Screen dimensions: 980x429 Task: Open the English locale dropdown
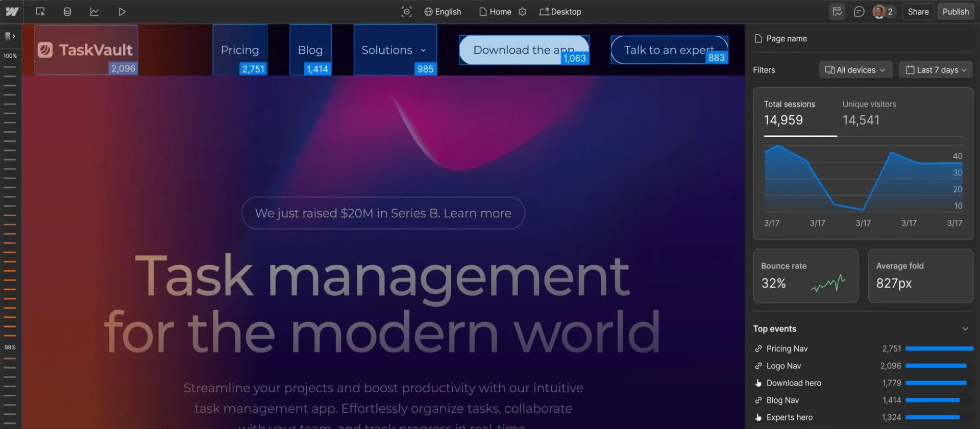(443, 11)
